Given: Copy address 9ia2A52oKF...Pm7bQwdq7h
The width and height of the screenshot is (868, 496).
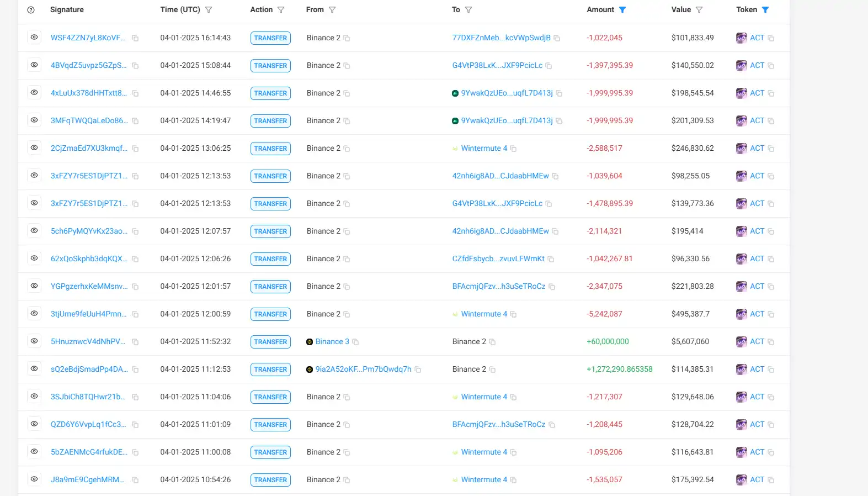Looking at the screenshot, I should click(418, 370).
